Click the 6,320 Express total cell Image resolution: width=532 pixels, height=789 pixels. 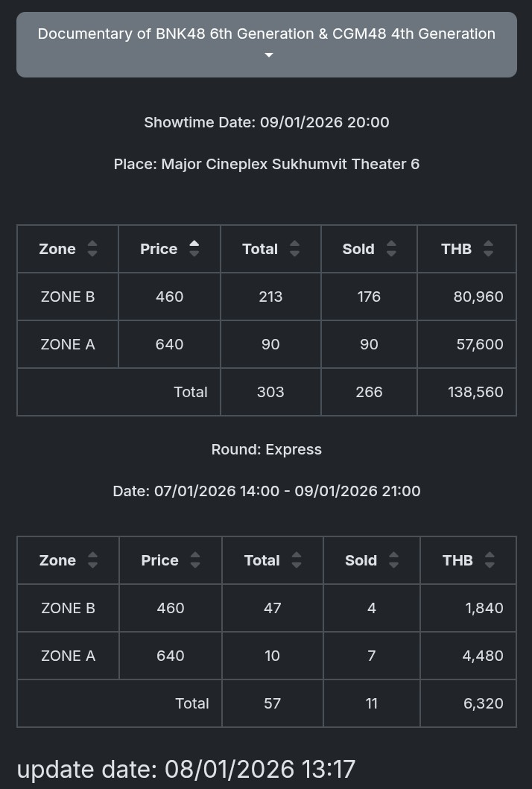point(483,703)
